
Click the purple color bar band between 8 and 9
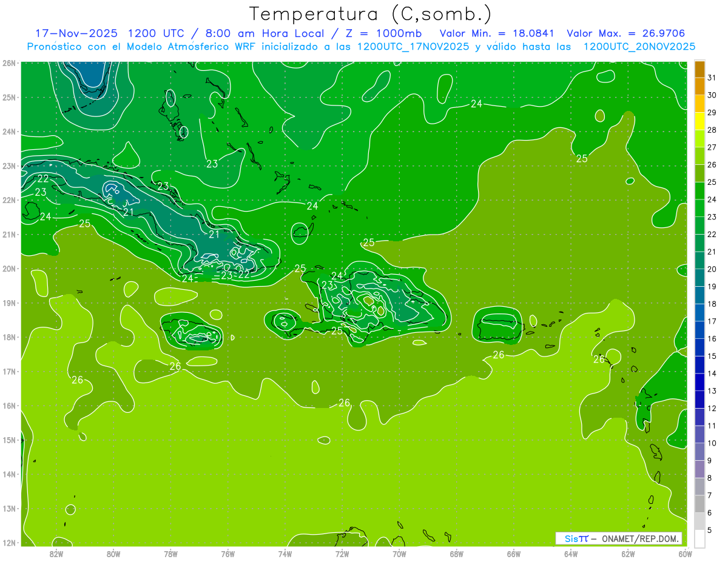pos(699,469)
